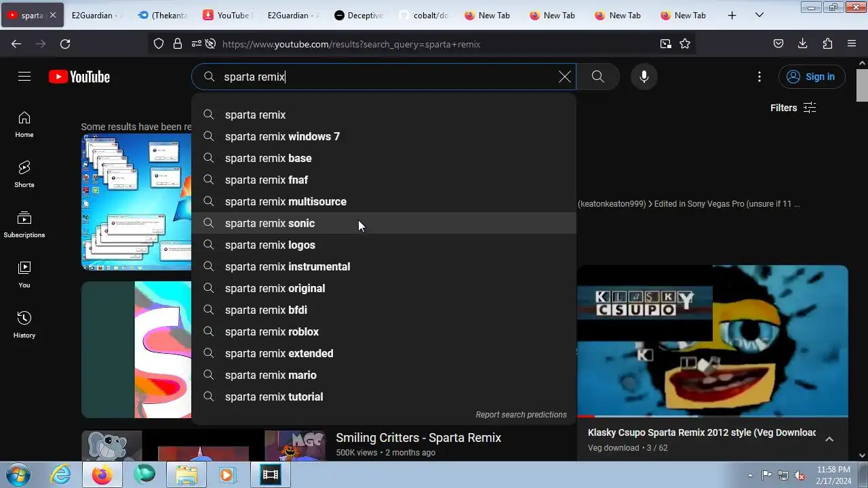Screen dimensions: 868x488
Task: Open the Windows 7 error windows thumbnail
Action: [x=136, y=202]
